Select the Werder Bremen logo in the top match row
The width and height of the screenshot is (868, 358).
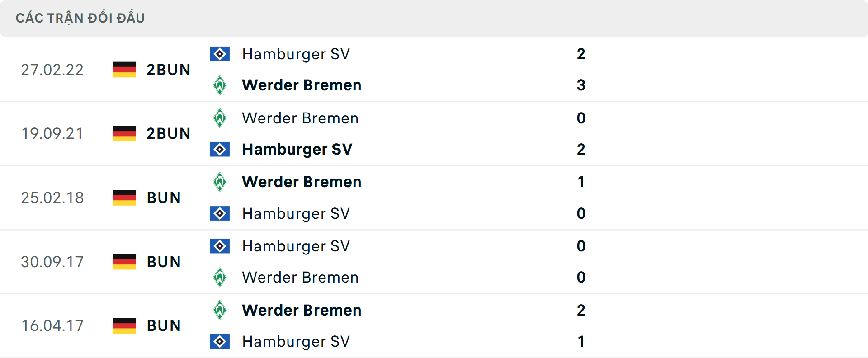(x=220, y=85)
